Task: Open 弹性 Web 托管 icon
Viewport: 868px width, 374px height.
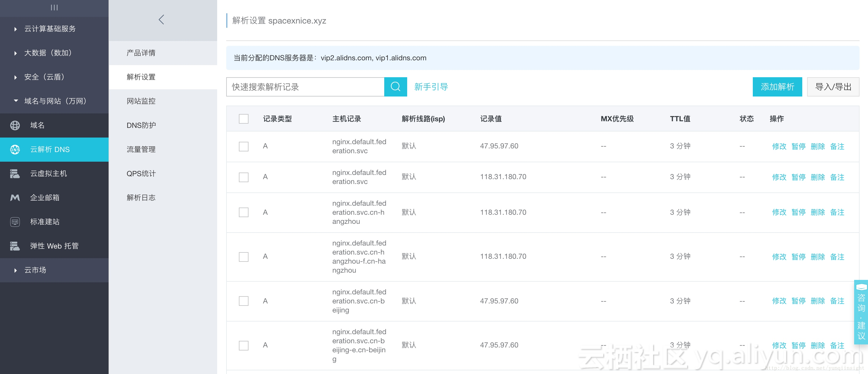Action: [x=15, y=246]
